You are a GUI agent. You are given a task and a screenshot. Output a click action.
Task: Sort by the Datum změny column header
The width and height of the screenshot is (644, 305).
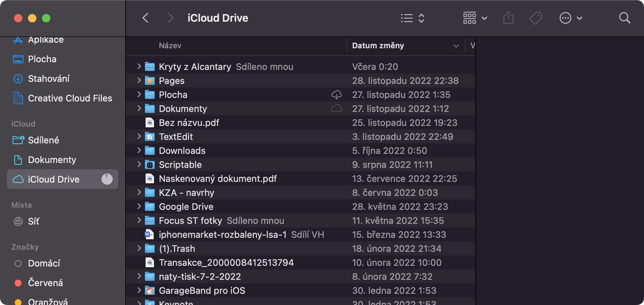tap(378, 45)
